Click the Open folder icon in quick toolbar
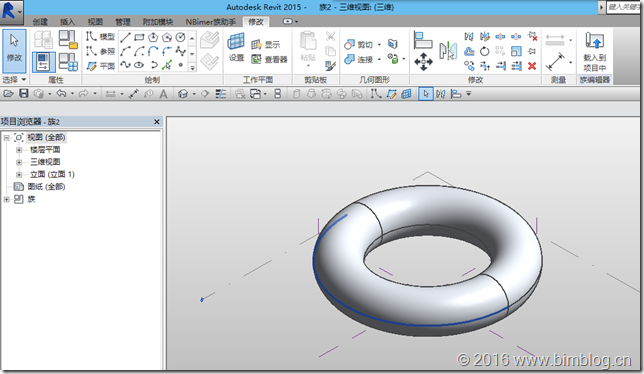Image resolution: width=644 pixels, height=374 pixels. (9, 94)
